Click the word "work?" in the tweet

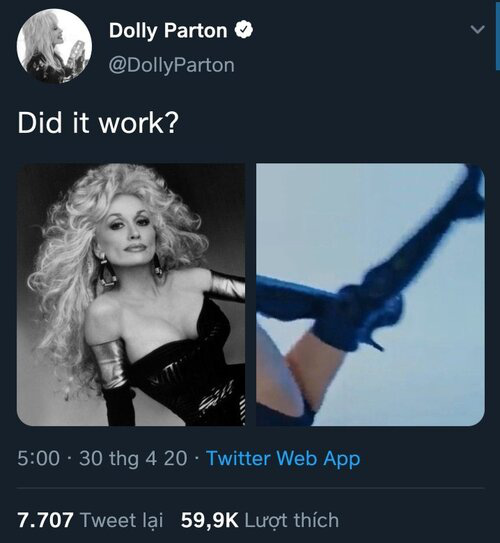[x=139, y=123]
